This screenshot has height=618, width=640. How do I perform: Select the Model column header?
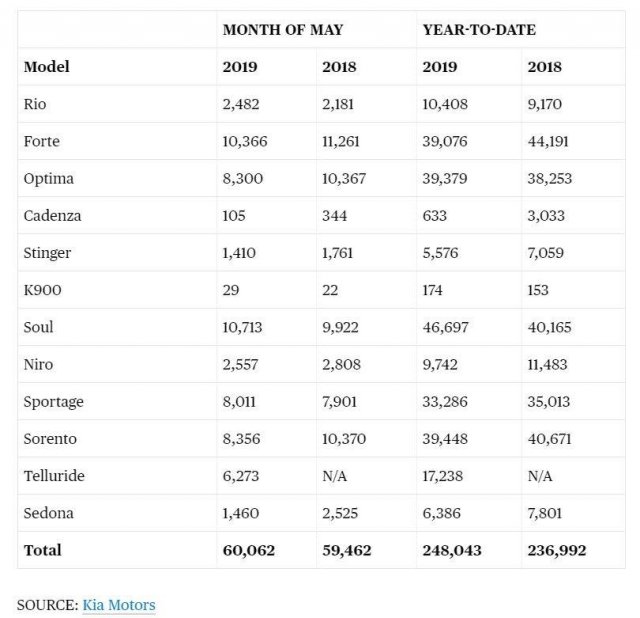pyautogui.click(x=46, y=67)
